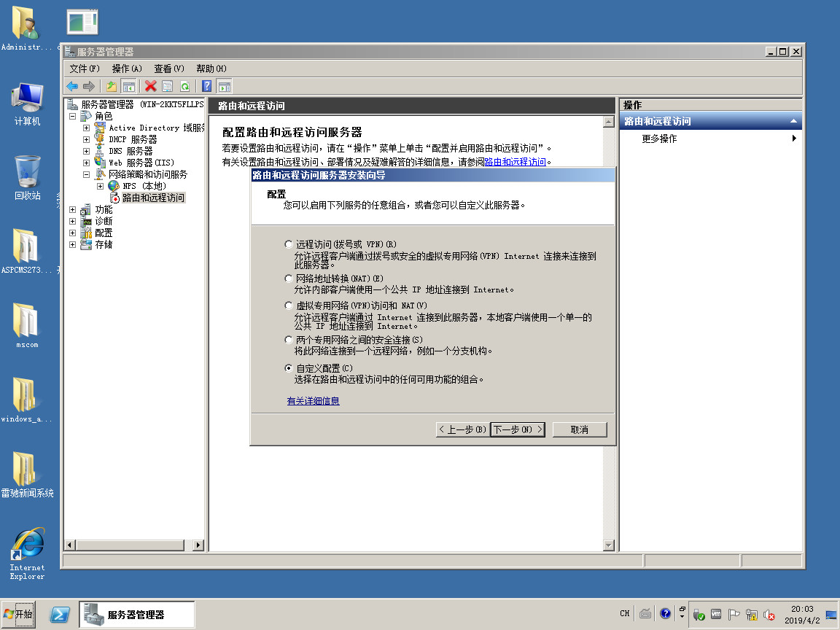Viewport: 840px width, 630px height.
Task: Select the Remote access (dial-up or VPN) option
Action: pos(289,244)
